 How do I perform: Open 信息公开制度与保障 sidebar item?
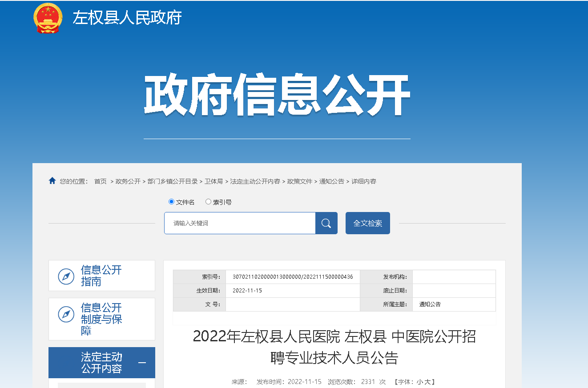102,319
